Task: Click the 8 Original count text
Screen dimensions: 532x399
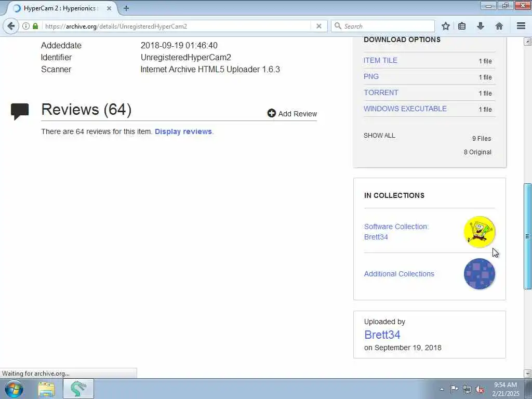Action: point(477,152)
